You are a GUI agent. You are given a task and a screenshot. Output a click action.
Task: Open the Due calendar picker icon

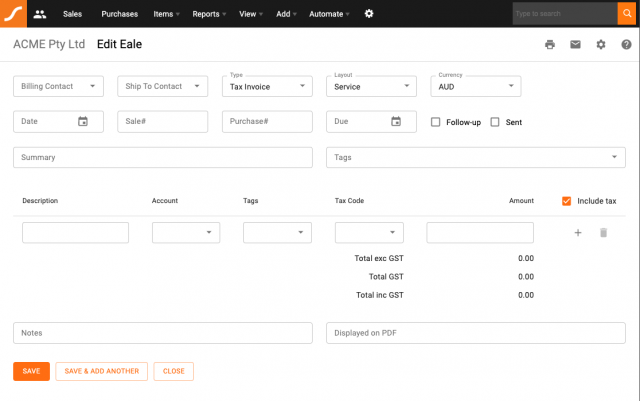click(x=396, y=121)
